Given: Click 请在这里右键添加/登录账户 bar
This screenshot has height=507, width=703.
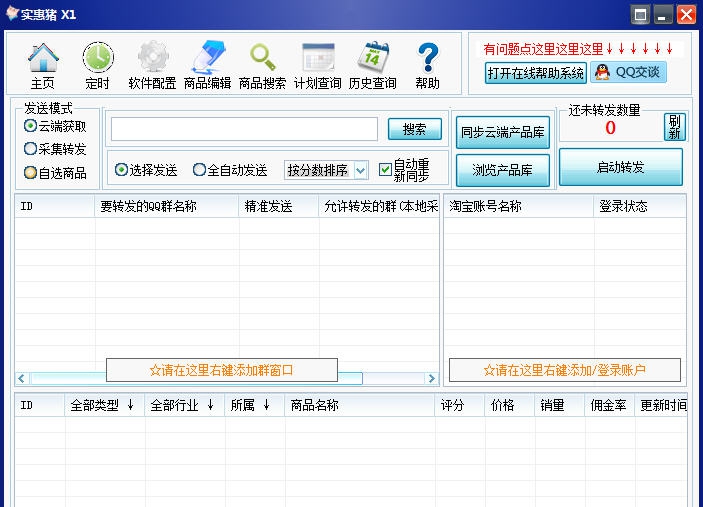Looking at the screenshot, I should tap(565, 370).
